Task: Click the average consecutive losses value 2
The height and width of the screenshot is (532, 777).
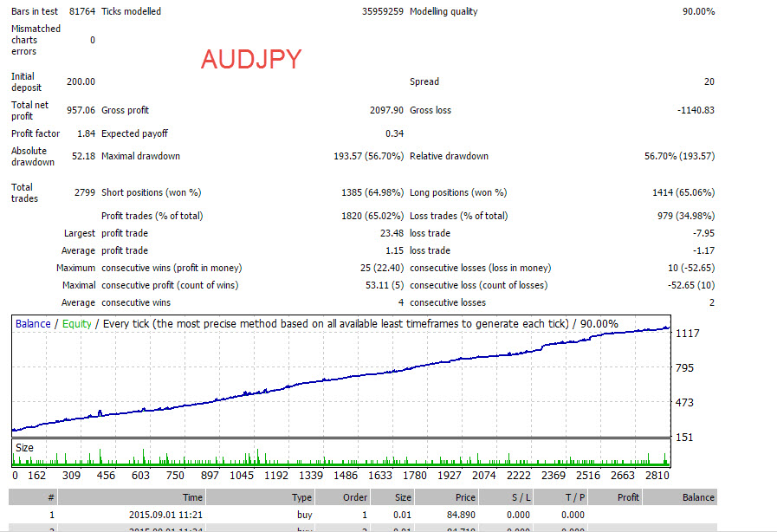Action: pos(711,302)
